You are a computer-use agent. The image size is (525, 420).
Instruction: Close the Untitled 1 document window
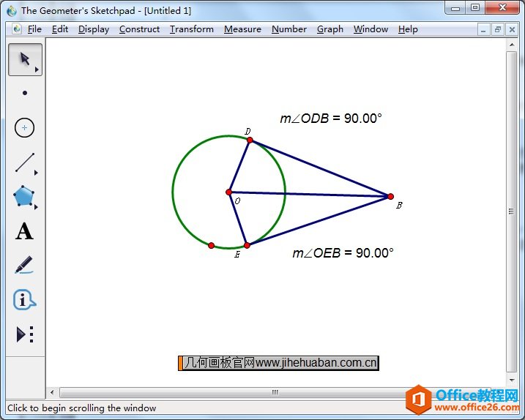point(512,30)
